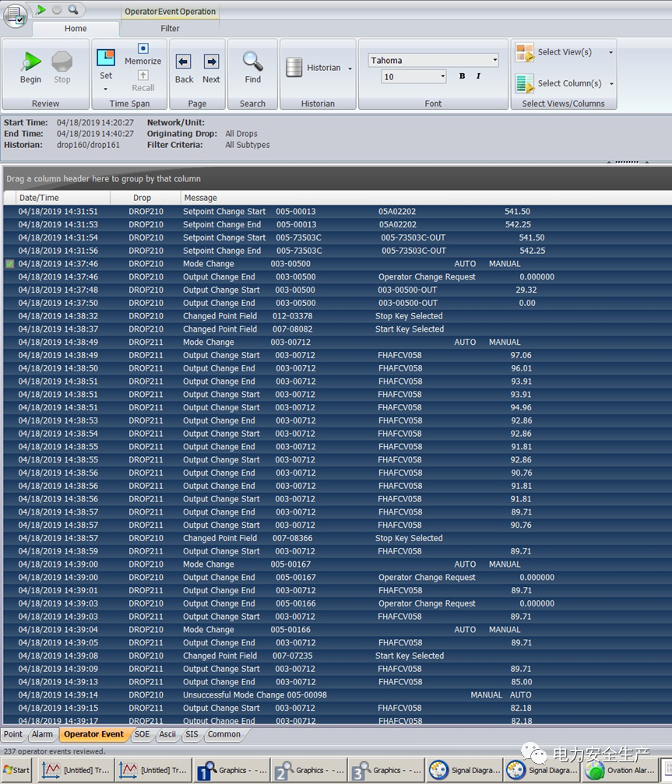Viewport: 672px width, 784px height.
Task: Switch to the Filter ribbon tab
Action: point(170,29)
